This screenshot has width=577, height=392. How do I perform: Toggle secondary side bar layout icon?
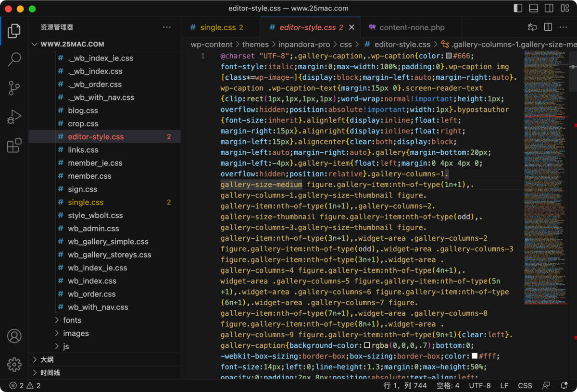click(x=549, y=8)
